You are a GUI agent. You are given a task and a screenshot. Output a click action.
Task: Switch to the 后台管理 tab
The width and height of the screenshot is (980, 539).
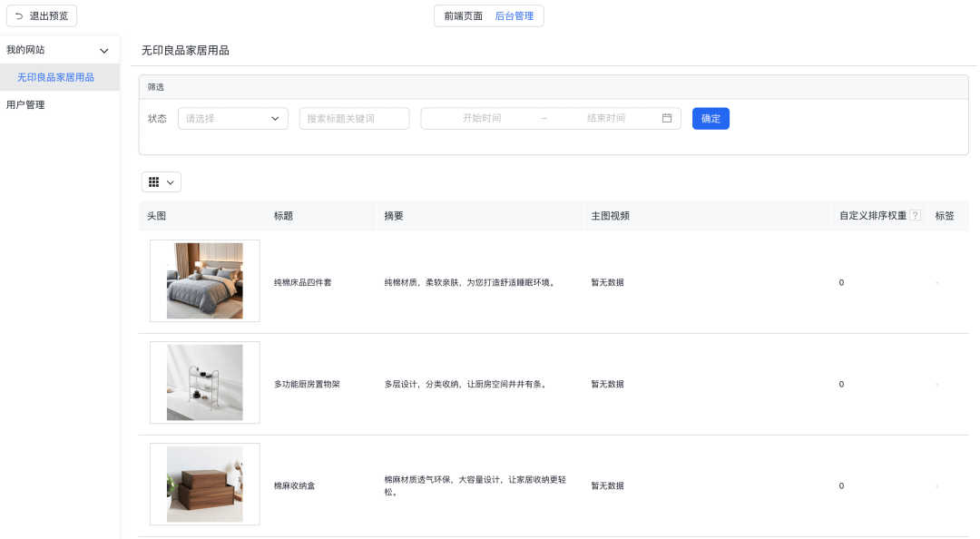(x=513, y=15)
